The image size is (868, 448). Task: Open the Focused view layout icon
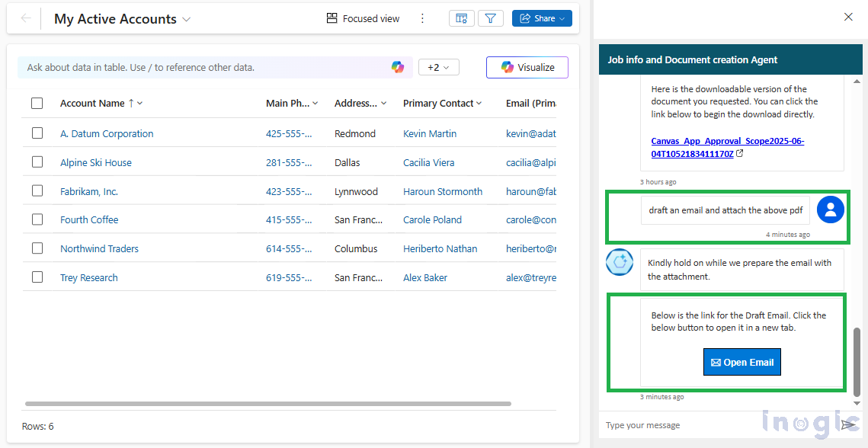(x=332, y=19)
